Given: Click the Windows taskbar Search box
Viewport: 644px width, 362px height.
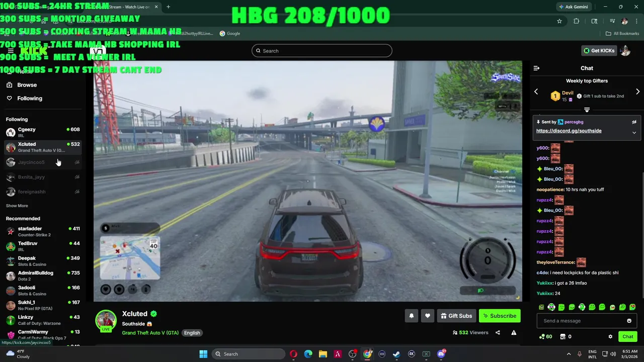Looking at the screenshot, I should (x=248, y=354).
